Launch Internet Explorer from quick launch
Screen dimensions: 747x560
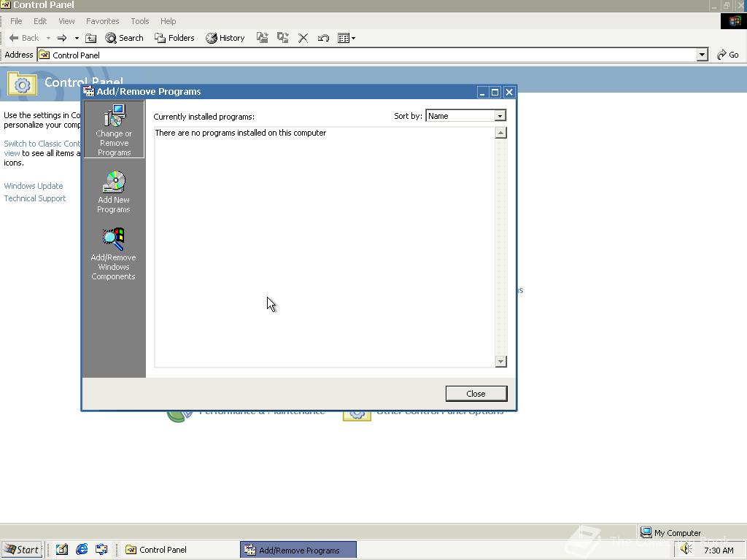(x=82, y=550)
